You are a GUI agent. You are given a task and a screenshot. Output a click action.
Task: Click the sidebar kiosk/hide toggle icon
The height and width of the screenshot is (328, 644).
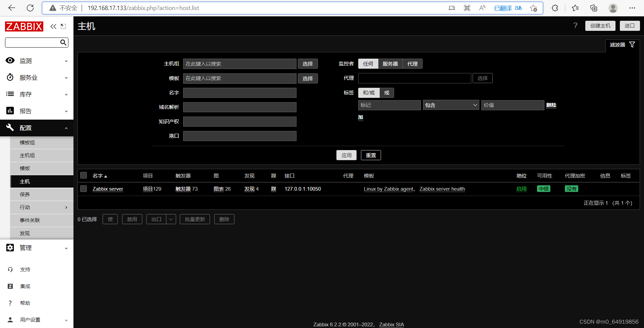tap(63, 26)
